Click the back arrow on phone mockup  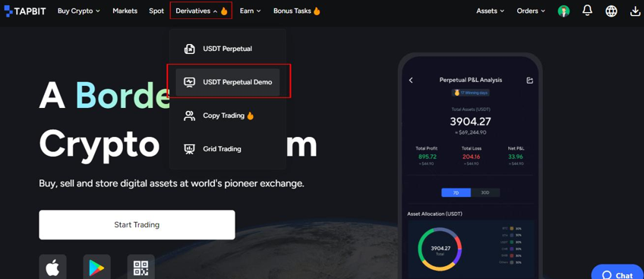(x=411, y=80)
